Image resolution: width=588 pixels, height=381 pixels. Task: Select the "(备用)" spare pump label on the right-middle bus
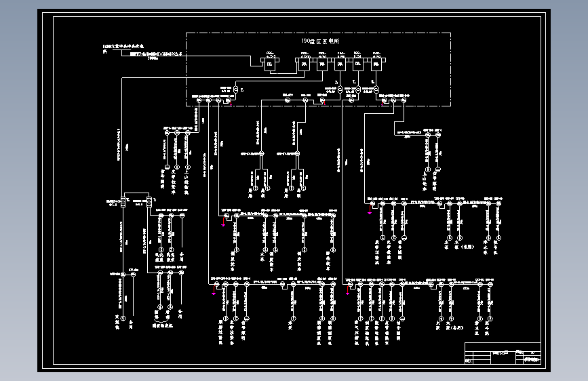pos(467,247)
